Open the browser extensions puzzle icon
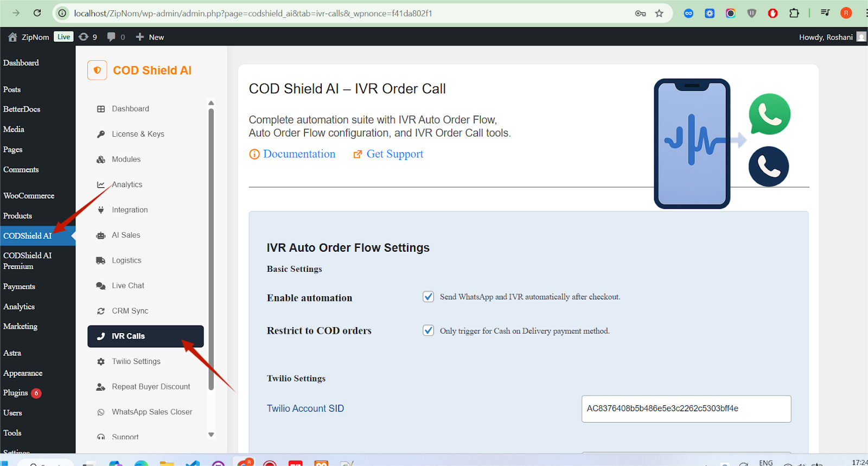 [794, 14]
